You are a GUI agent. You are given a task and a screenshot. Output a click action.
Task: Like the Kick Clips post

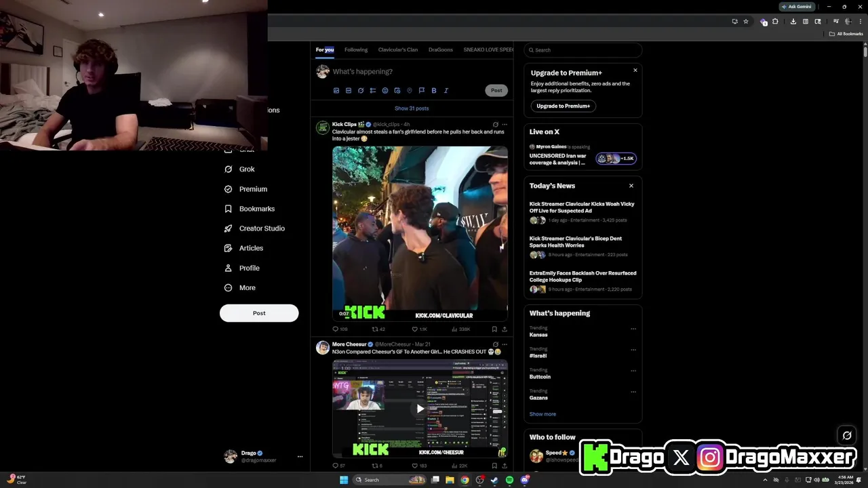419,329
